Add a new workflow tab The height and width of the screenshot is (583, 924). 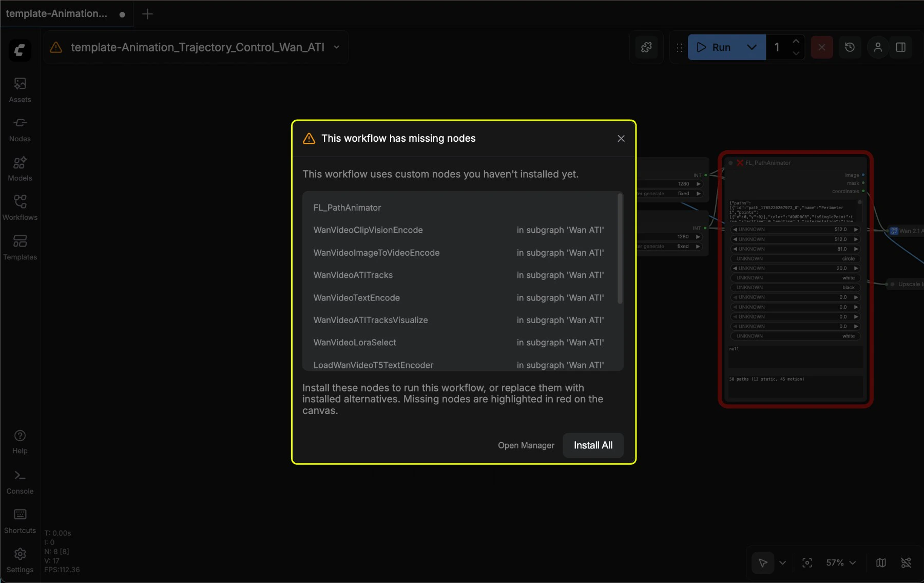(147, 14)
